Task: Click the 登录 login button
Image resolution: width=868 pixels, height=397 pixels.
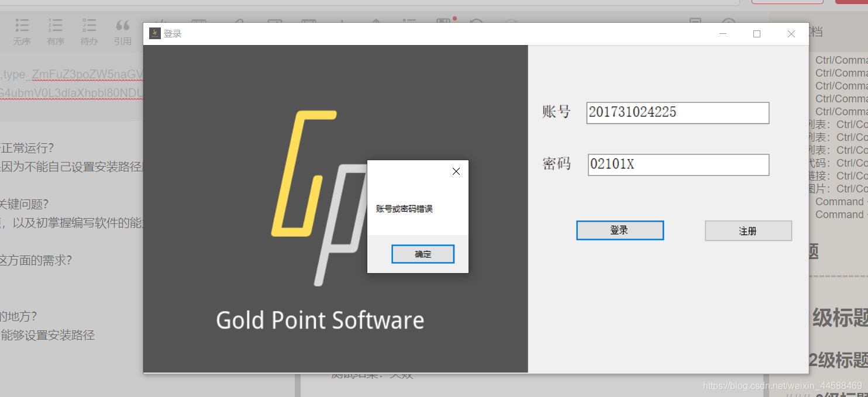Action: 620,230
